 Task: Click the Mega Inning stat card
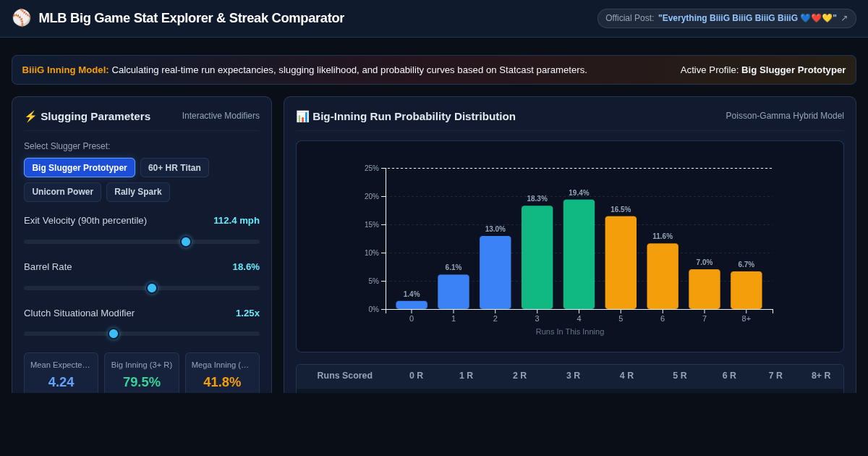(x=222, y=373)
